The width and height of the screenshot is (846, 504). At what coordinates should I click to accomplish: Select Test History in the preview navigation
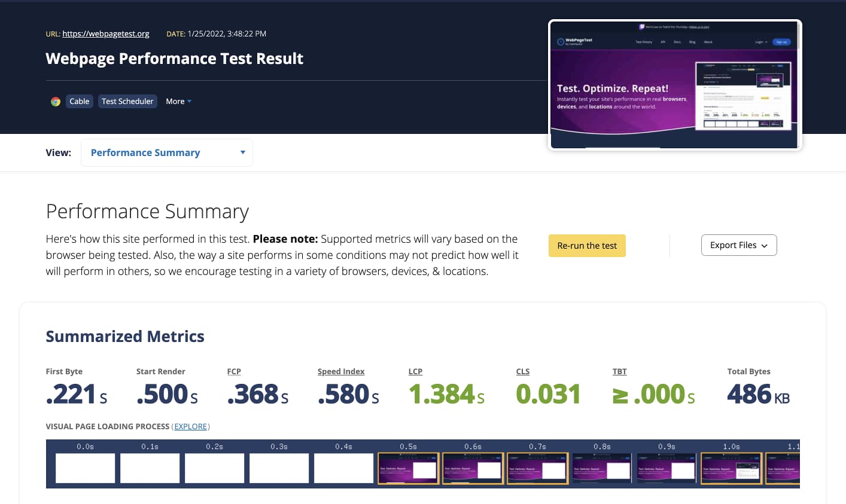pyautogui.click(x=644, y=42)
